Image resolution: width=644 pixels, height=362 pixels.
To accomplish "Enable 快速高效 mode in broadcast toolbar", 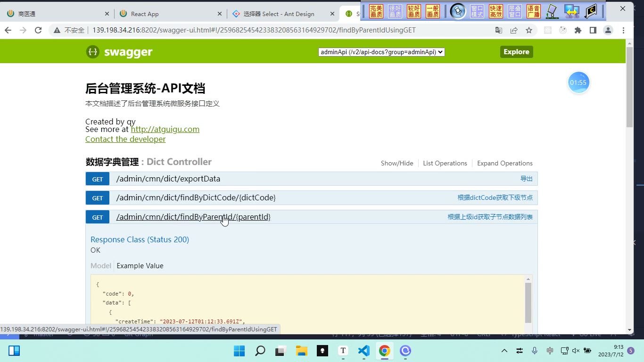I will click(x=496, y=11).
